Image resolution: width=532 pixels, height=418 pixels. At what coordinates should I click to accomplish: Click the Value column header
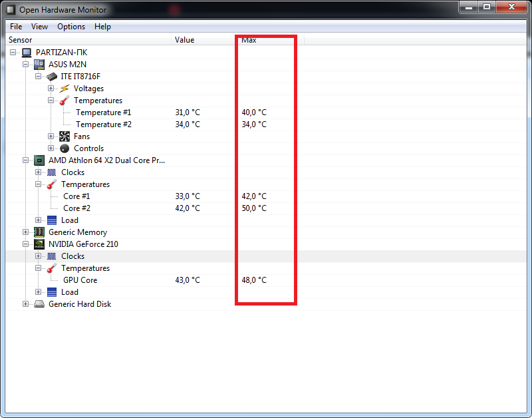[203, 40]
